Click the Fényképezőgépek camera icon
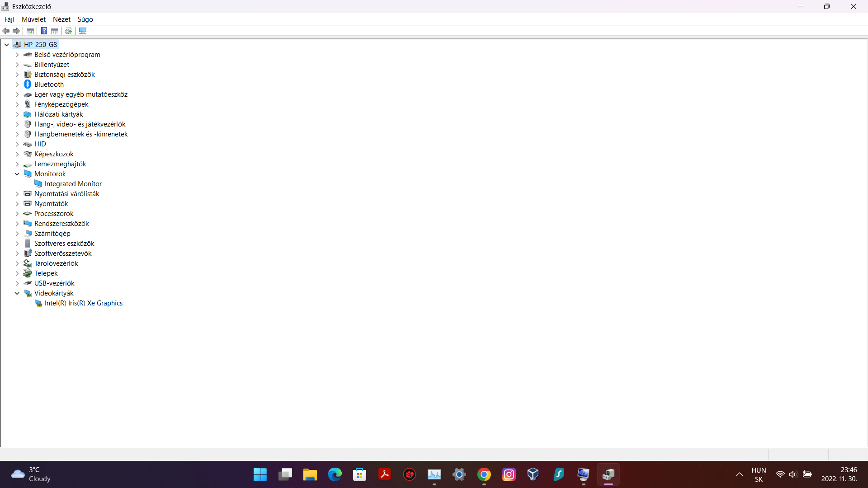868x488 pixels. (28, 104)
